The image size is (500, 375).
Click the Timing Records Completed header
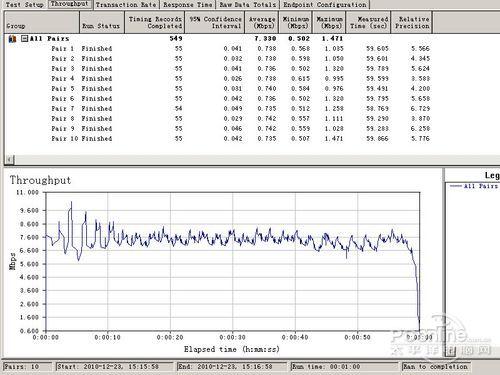[x=155, y=22]
